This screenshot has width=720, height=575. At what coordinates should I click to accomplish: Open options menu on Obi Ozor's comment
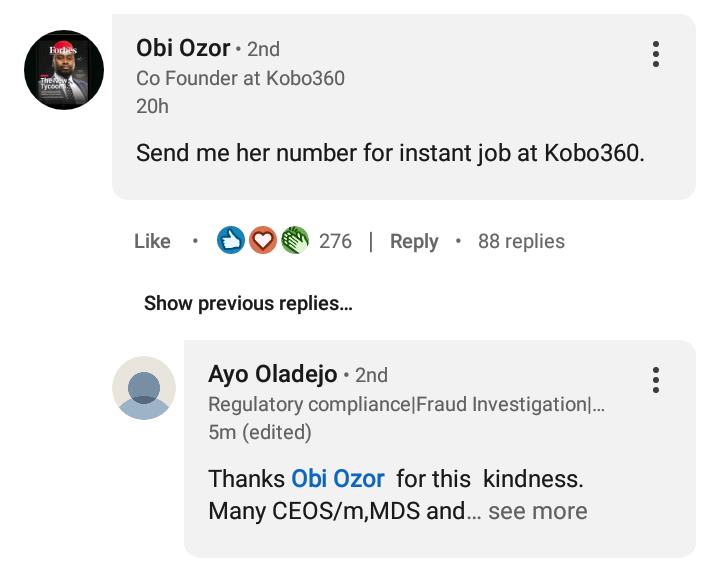(656, 54)
